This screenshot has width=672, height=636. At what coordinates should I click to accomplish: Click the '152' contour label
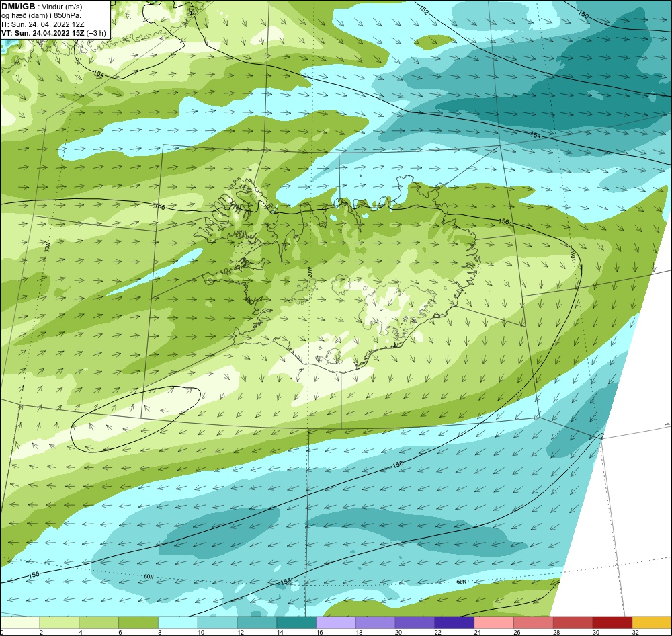[423, 11]
